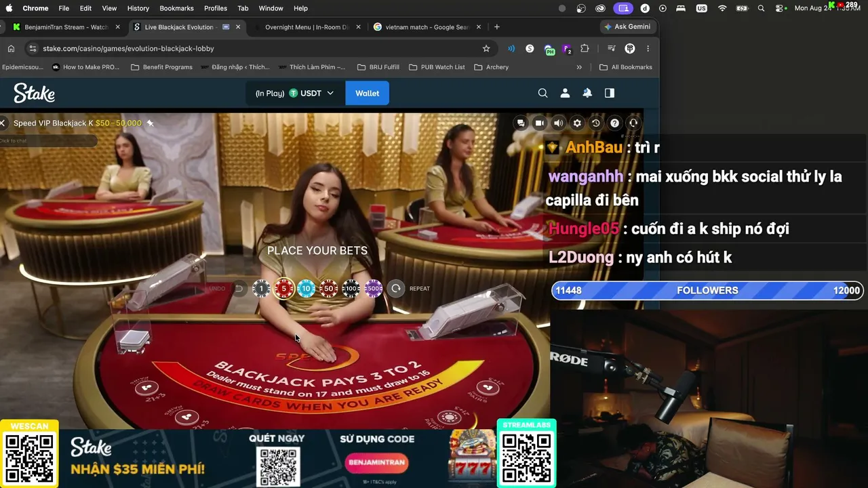Open the Stake user profile icon

coord(565,93)
